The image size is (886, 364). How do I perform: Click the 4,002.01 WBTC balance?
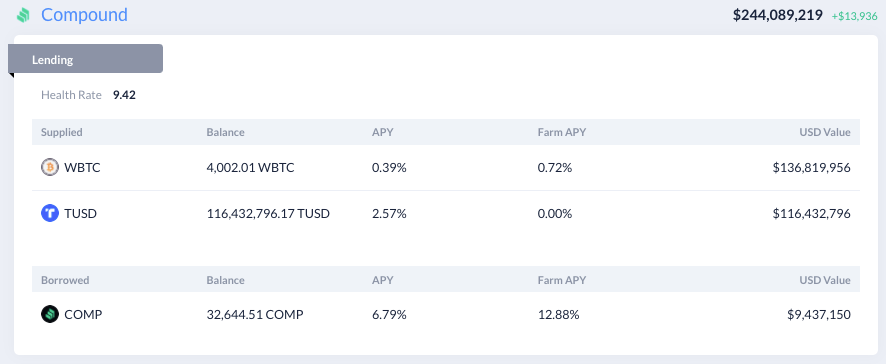click(250, 168)
